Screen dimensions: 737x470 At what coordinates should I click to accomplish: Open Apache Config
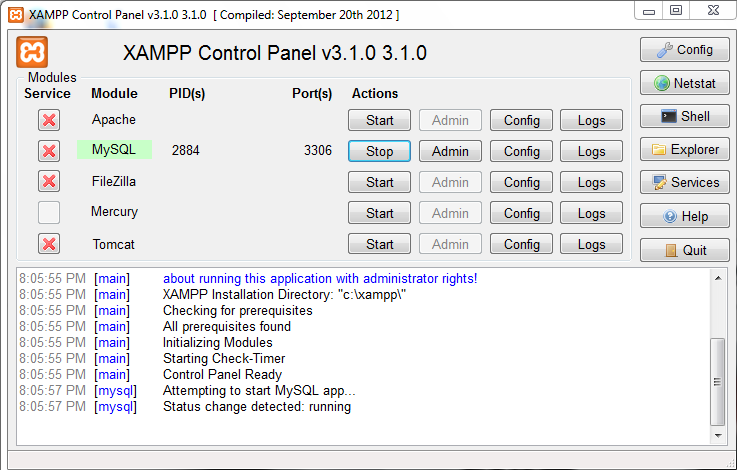click(x=521, y=120)
